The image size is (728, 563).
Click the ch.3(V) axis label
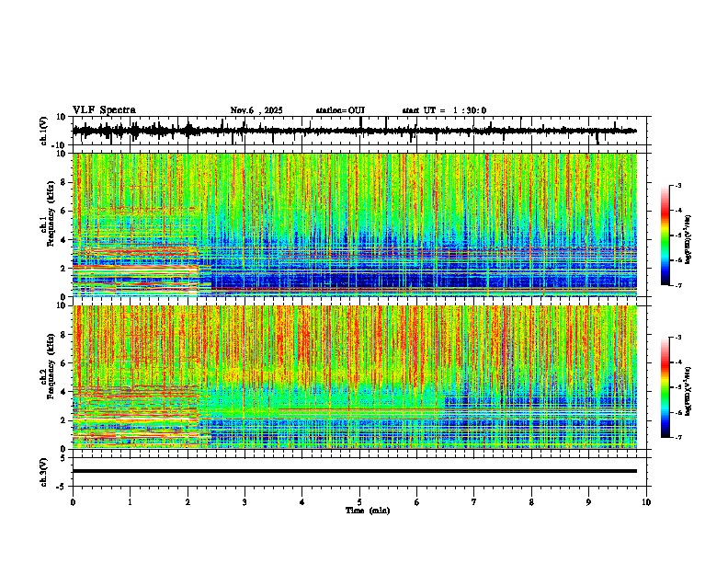point(44,472)
